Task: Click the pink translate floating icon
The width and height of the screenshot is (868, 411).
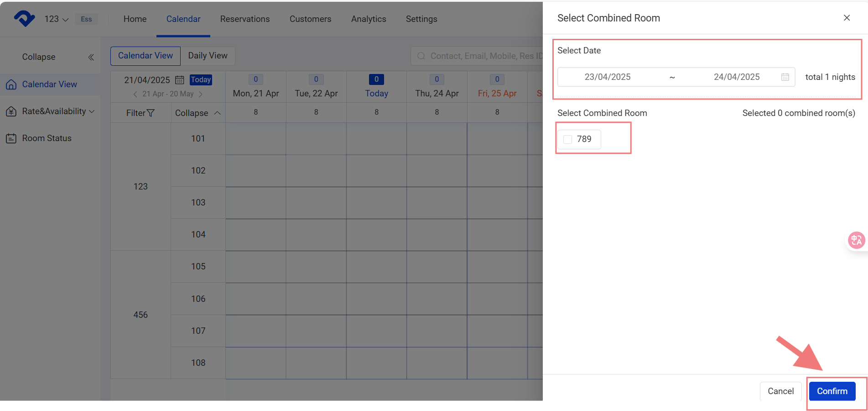Action: point(856,240)
